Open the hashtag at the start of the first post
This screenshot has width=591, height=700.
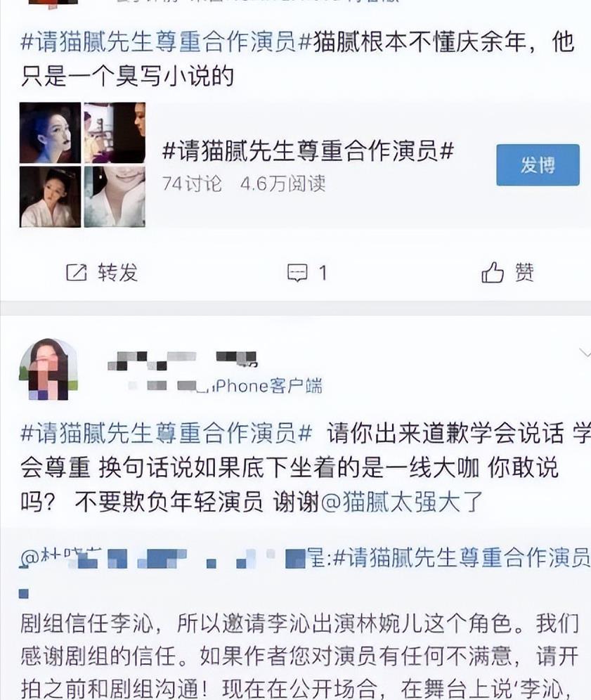[x=166, y=42]
